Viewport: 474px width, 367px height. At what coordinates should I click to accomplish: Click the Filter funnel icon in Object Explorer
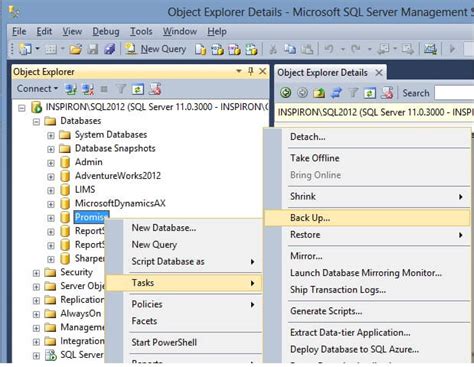point(121,89)
